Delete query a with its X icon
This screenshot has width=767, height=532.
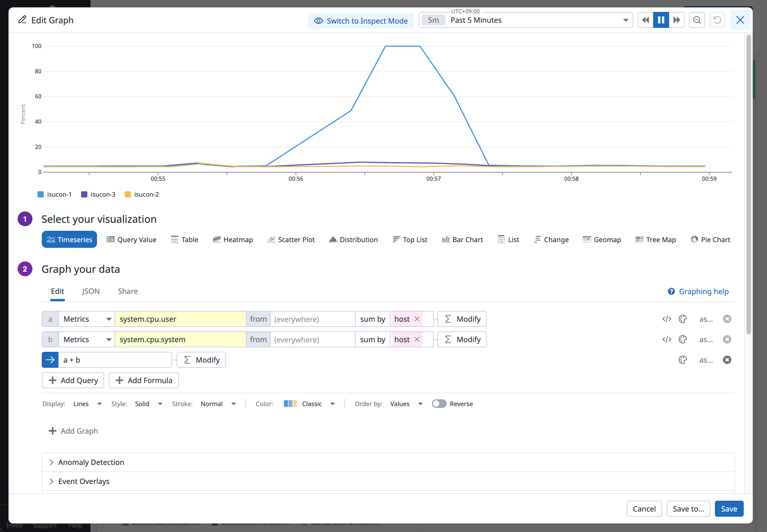tap(727, 319)
